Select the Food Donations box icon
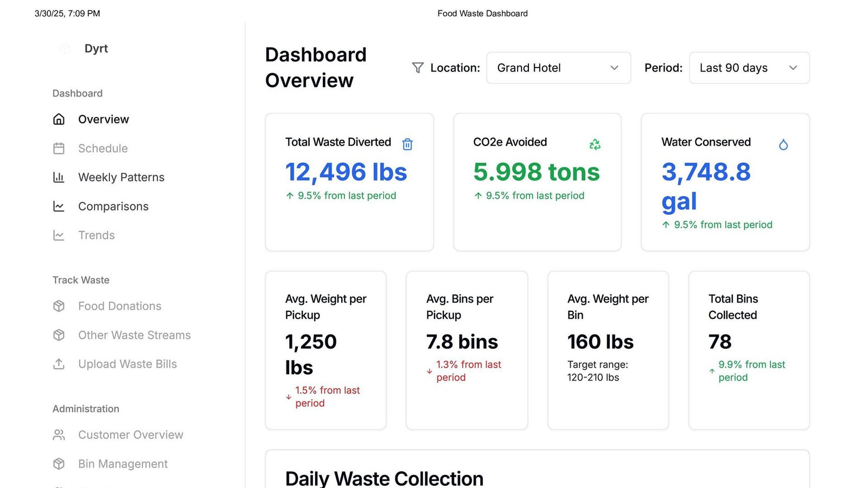 click(x=59, y=306)
